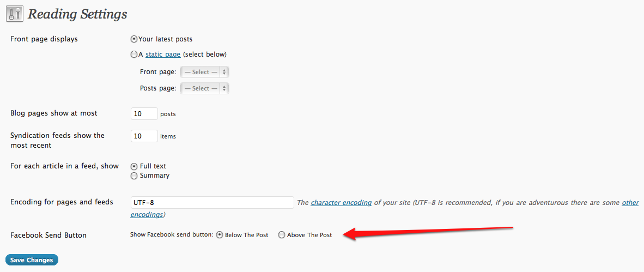
Task: Select 'Your latest posts' radio button
Action: (x=134, y=39)
